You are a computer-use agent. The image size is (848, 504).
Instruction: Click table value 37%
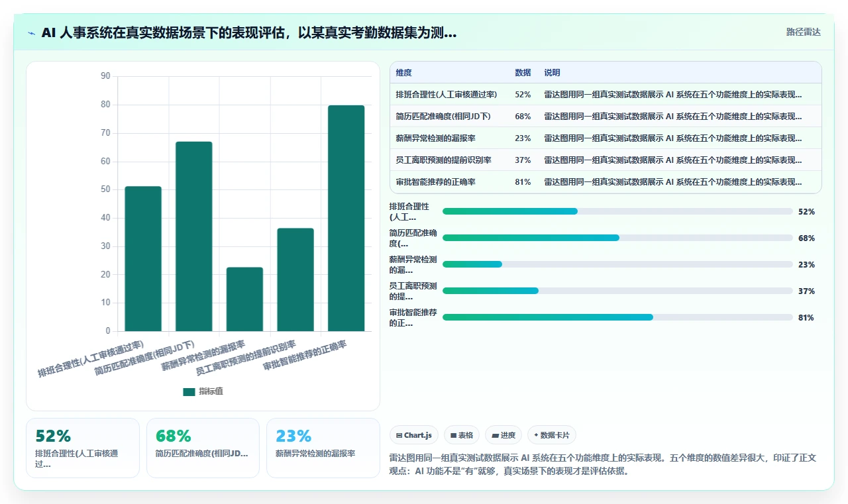(523, 160)
